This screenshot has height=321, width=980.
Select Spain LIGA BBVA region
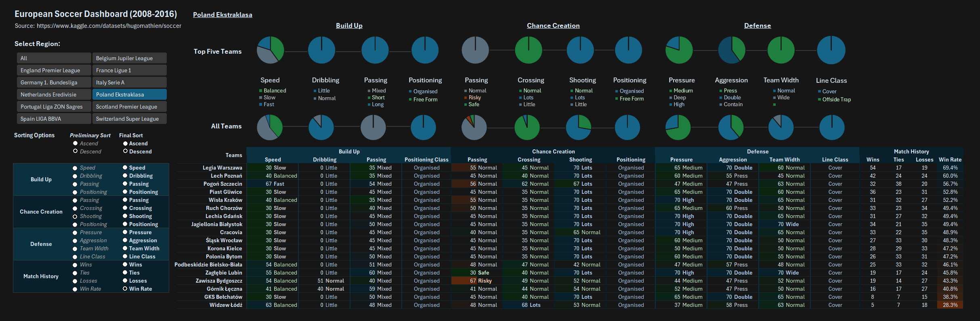pos(54,119)
